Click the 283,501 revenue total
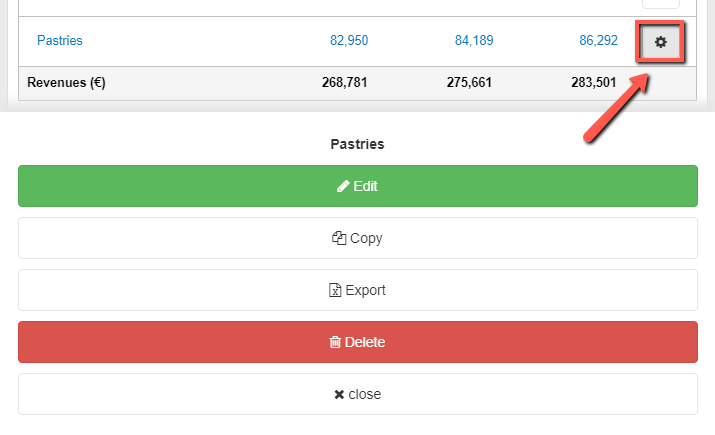715x435 pixels. coord(595,83)
